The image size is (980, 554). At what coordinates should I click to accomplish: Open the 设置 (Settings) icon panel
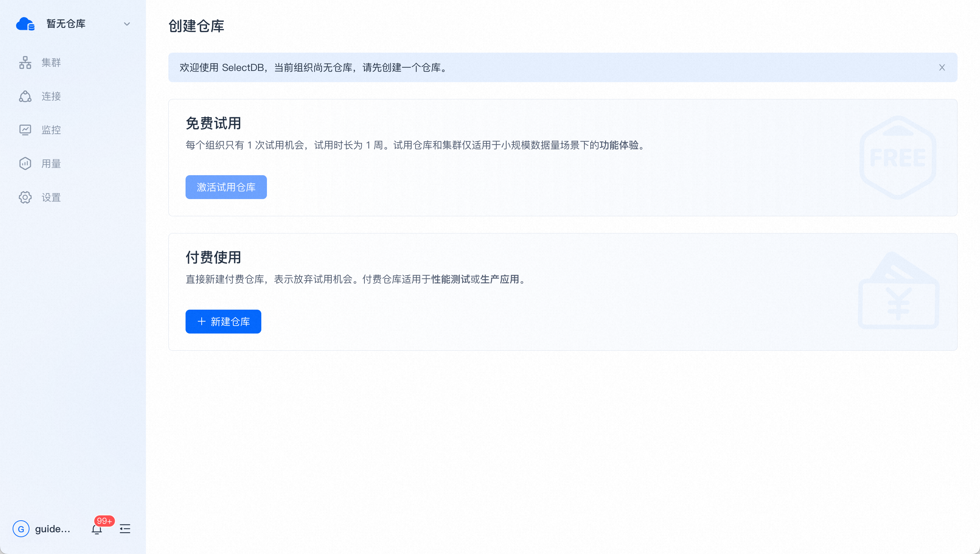[x=25, y=197]
